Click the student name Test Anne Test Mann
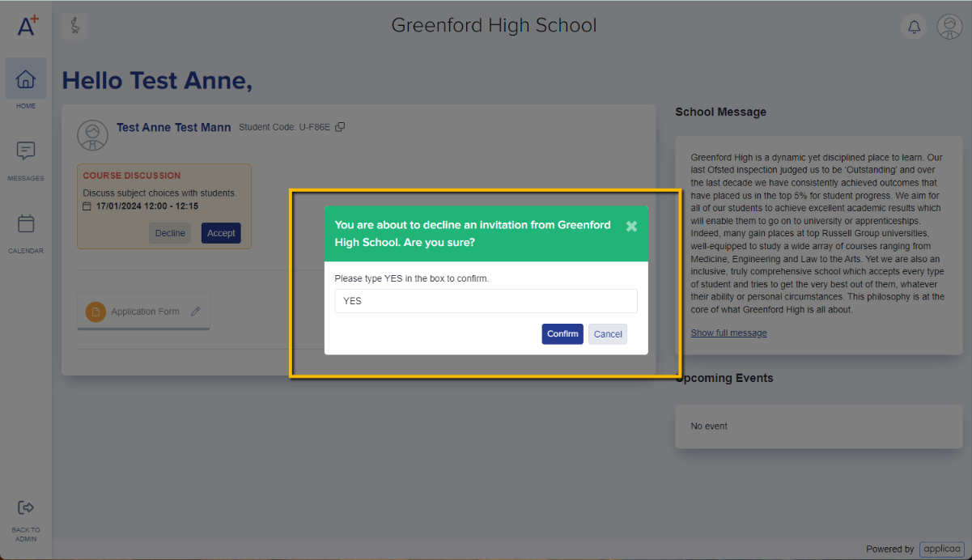 (173, 127)
